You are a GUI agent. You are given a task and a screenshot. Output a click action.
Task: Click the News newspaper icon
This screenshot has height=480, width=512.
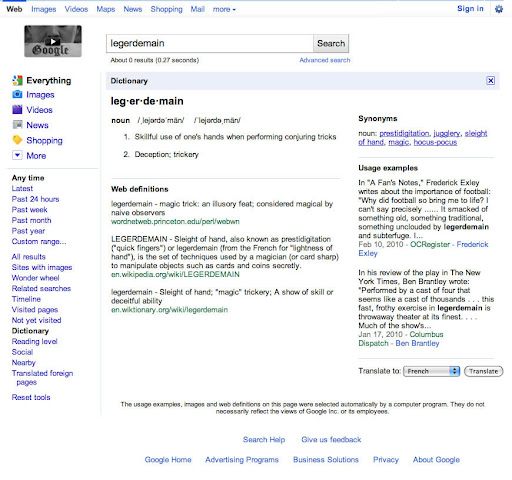click(17, 125)
